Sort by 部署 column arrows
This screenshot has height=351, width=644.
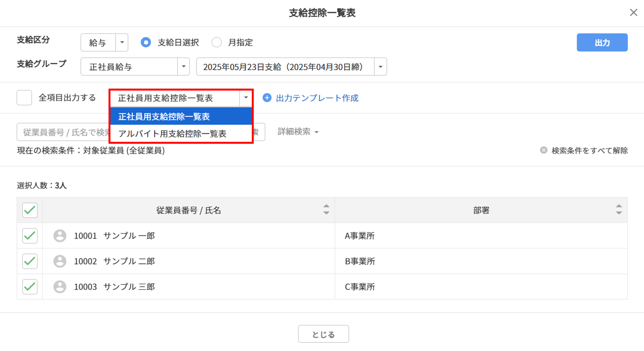(619, 210)
